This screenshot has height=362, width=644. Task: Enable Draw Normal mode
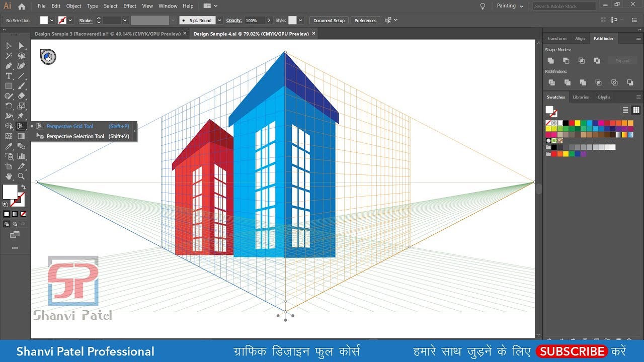7,224
